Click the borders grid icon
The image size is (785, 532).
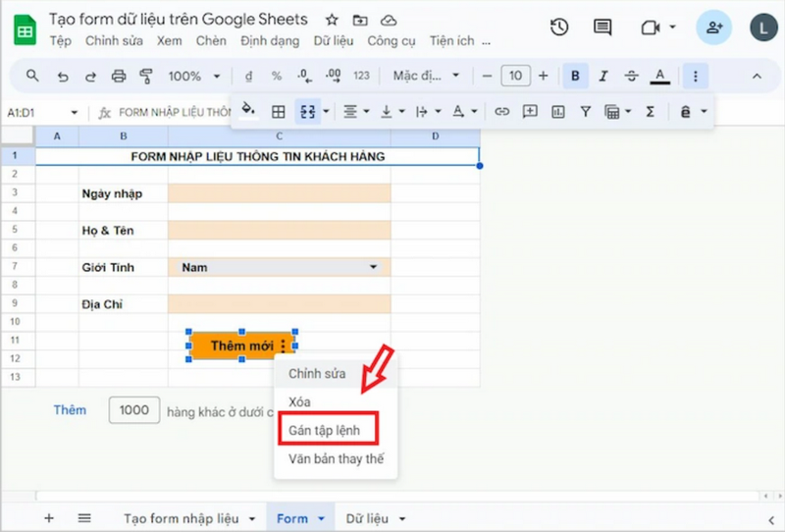279,112
